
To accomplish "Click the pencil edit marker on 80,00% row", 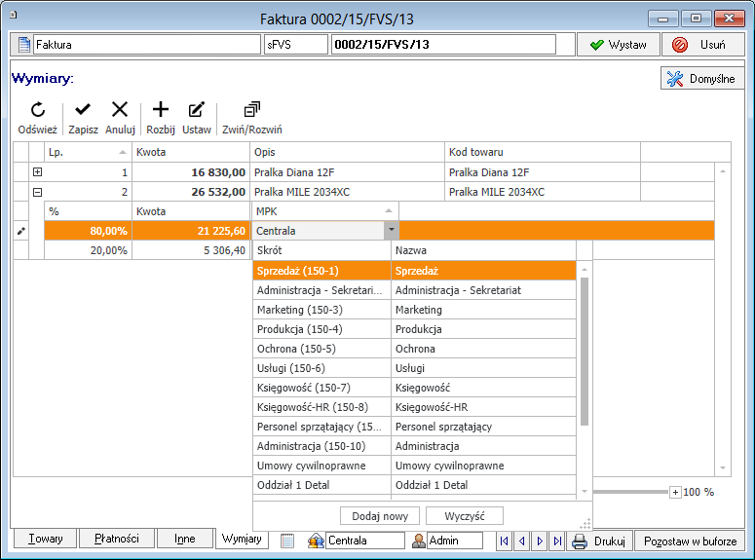I will point(21,231).
